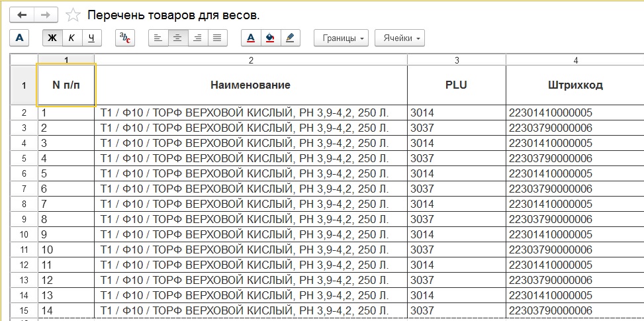Pick the background fill color
644x321 pixels.
(270, 38)
